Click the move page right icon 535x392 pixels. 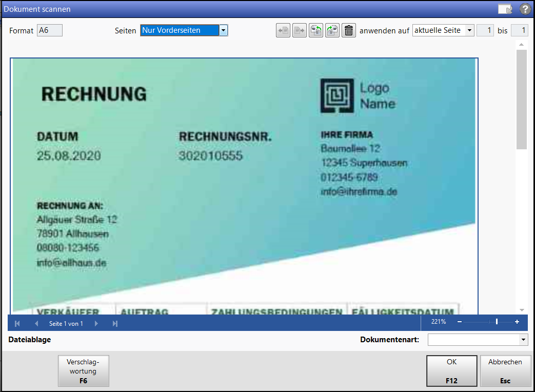(x=299, y=31)
